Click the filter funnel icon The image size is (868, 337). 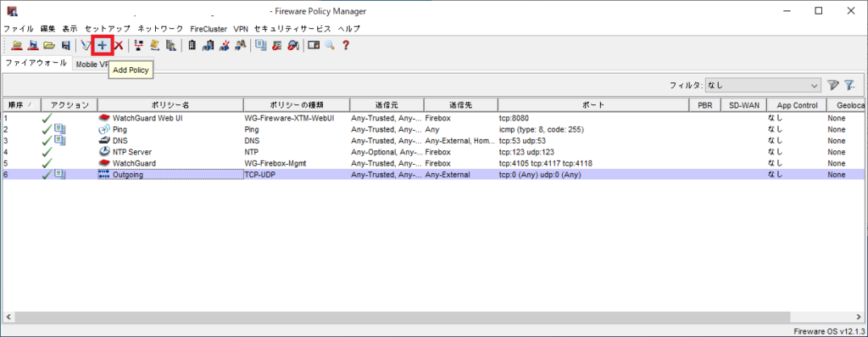833,86
